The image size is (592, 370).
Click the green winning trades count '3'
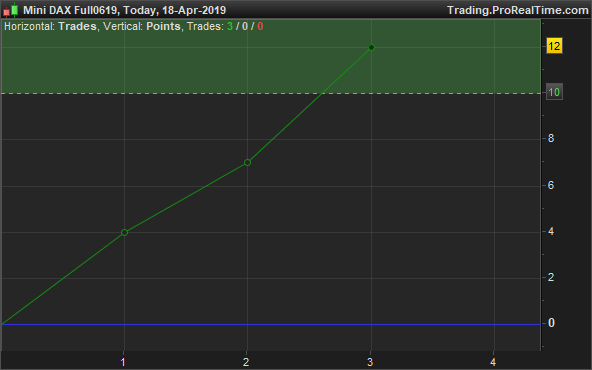pyautogui.click(x=230, y=26)
